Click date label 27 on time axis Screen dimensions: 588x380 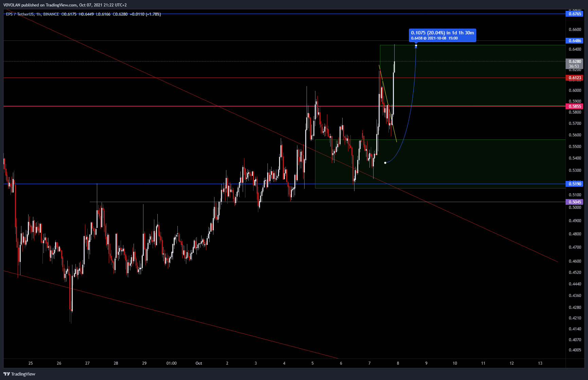(87, 363)
